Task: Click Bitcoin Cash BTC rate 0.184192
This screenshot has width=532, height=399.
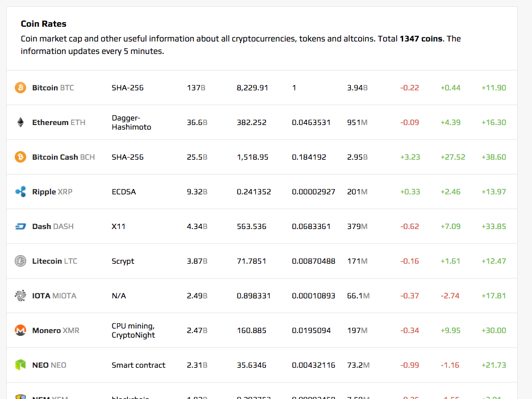Action: tap(309, 157)
